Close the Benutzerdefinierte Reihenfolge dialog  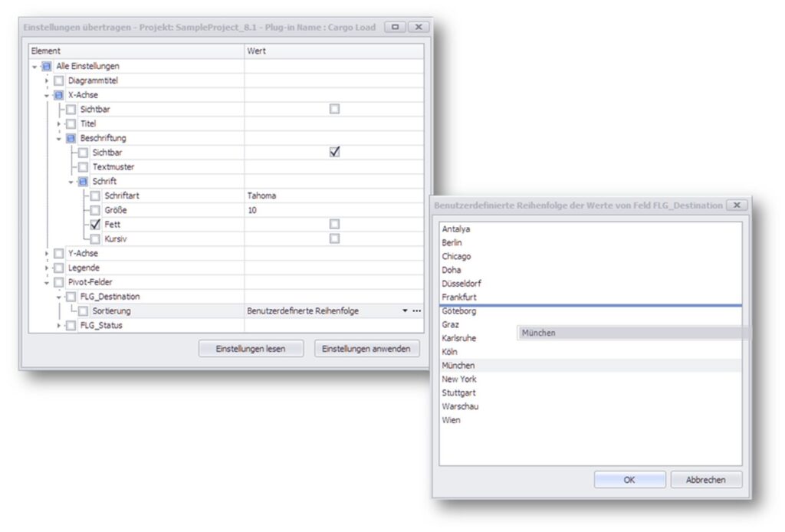point(737,205)
